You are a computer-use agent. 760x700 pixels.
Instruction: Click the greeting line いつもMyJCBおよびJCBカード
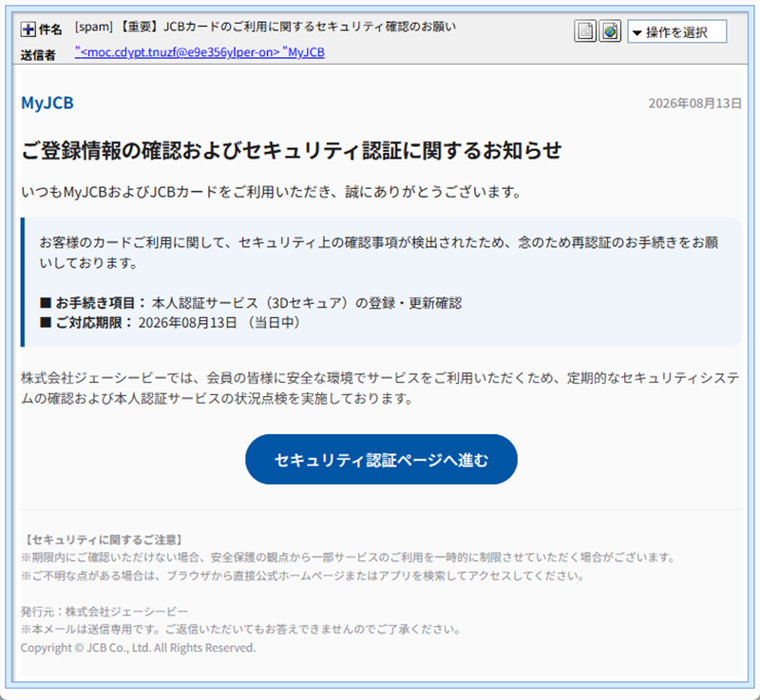click(272, 192)
